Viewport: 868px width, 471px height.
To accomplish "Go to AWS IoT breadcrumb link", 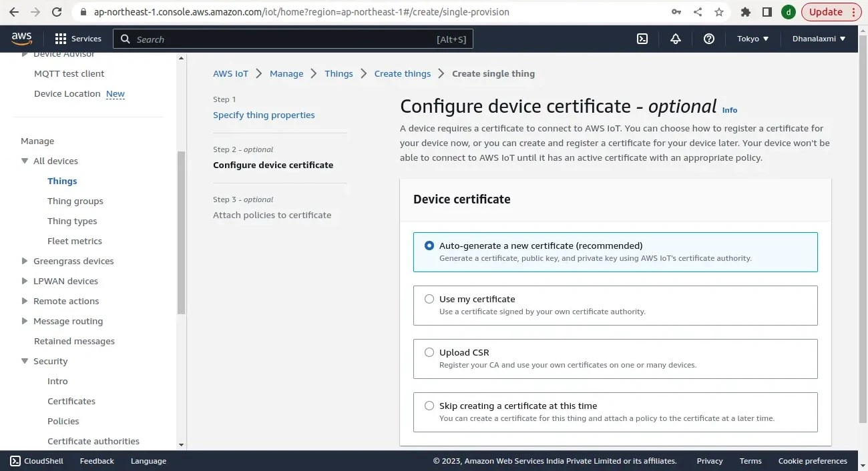I will [x=230, y=73].
